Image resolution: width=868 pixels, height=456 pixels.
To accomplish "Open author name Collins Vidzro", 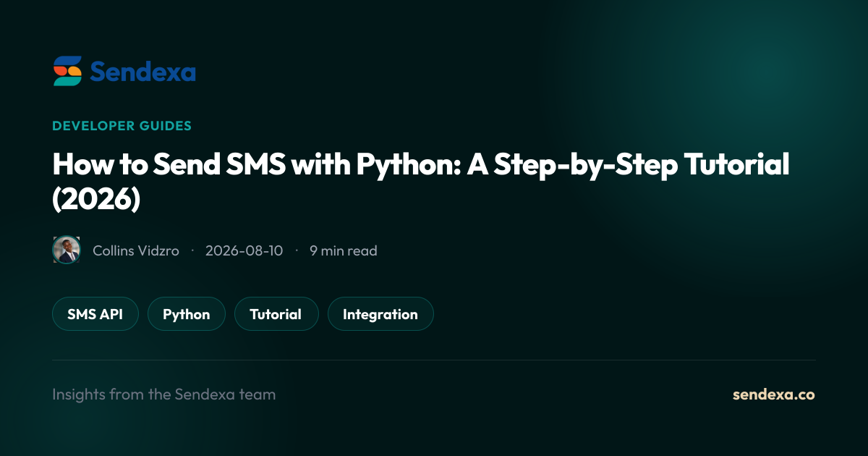I will pyautogui.click(x=136, y=250).
